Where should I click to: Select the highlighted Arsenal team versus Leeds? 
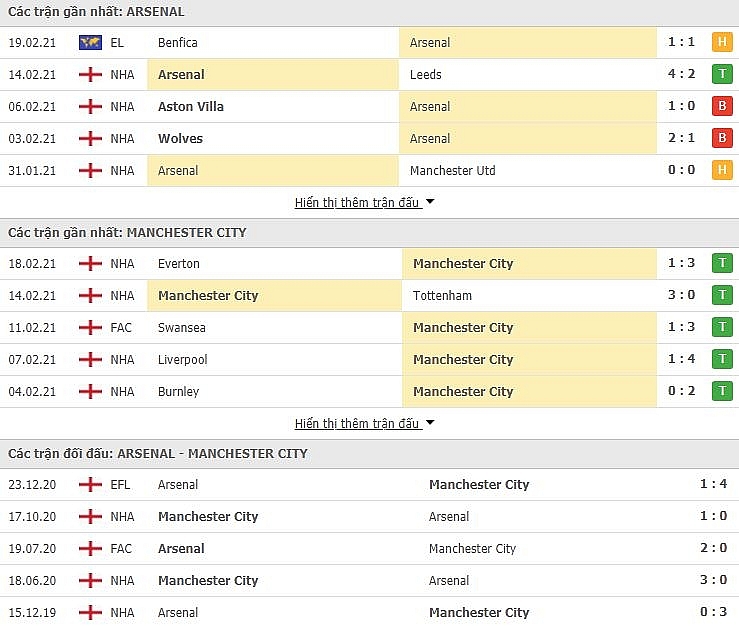click(182, 74)
